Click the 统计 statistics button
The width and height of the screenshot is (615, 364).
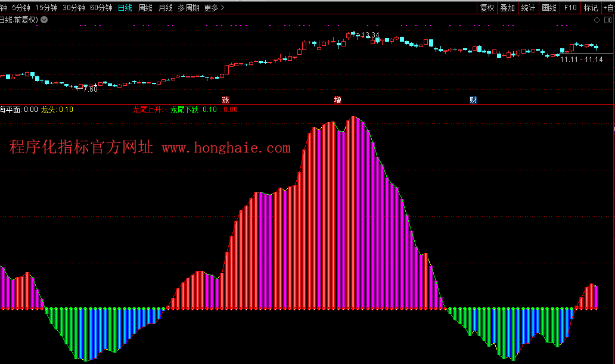528,8
